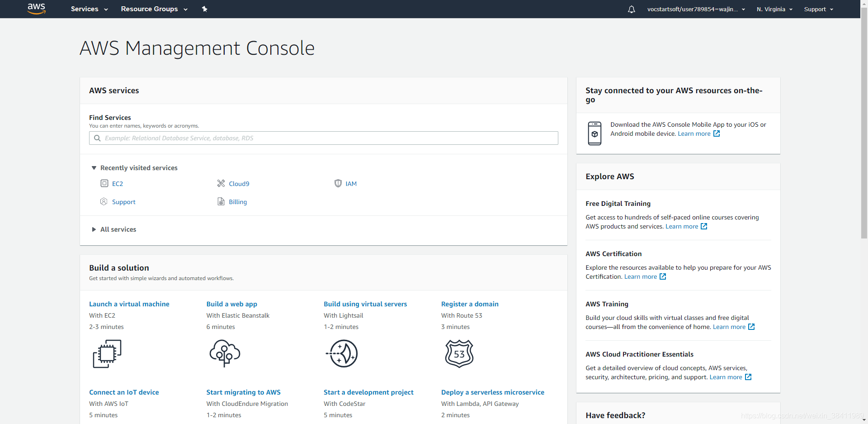Click the Support service icon
The image size is (868, 424).
coord(104,201)
